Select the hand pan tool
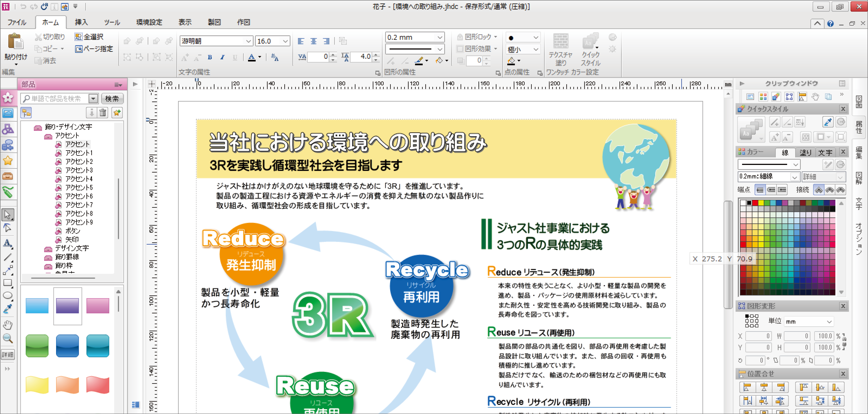 [x=7, y=325]
